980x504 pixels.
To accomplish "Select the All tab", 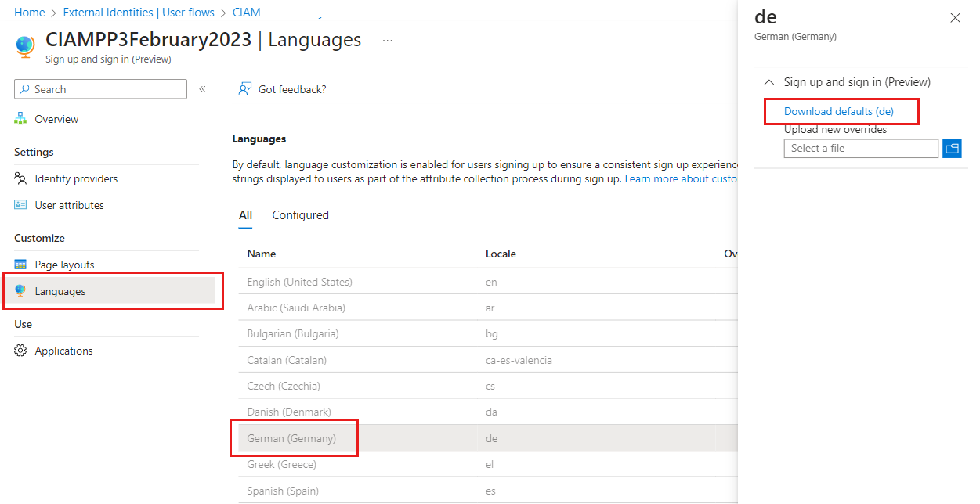I will [245, 215].
